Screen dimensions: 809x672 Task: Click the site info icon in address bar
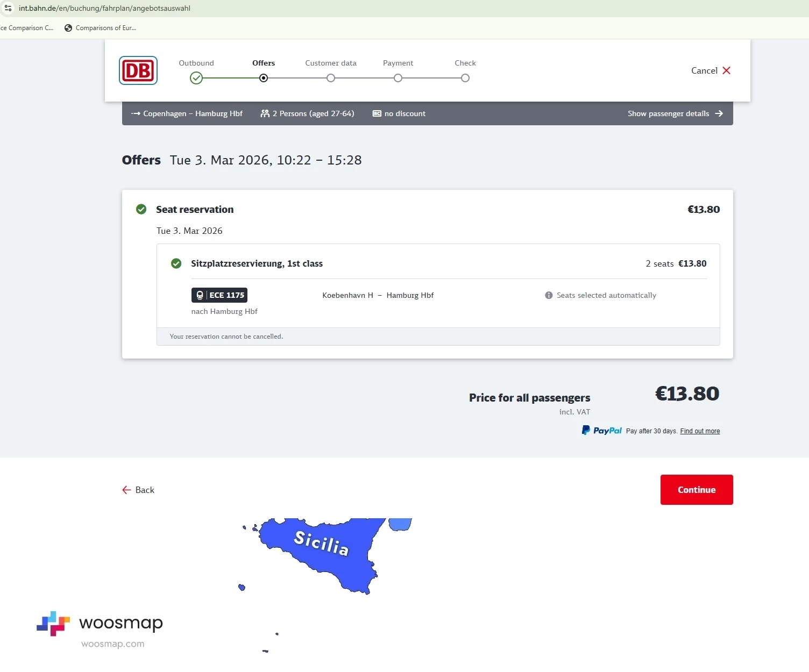8,8
